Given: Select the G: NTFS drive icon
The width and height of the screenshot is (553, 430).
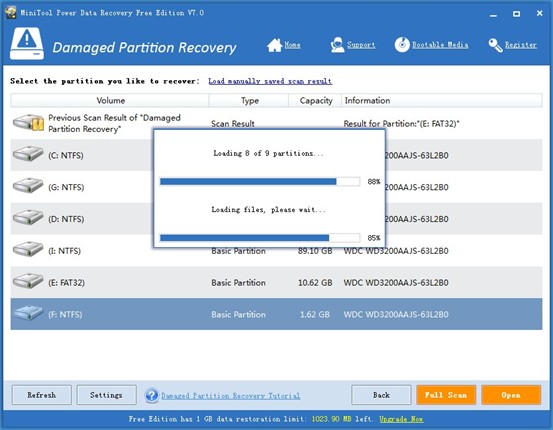Looking at the screenshot, I should tap(28, 186).
